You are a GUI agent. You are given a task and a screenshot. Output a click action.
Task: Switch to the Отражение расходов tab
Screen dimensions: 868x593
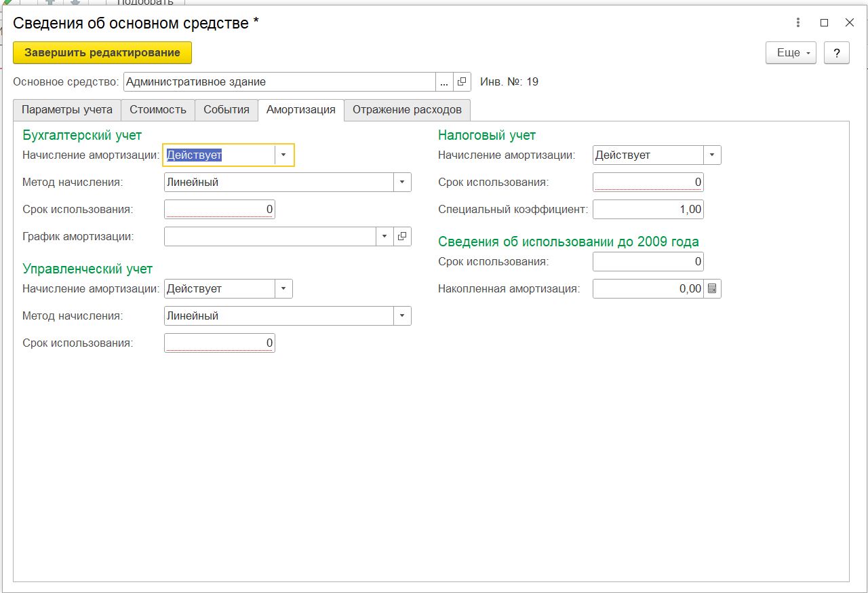407,110
